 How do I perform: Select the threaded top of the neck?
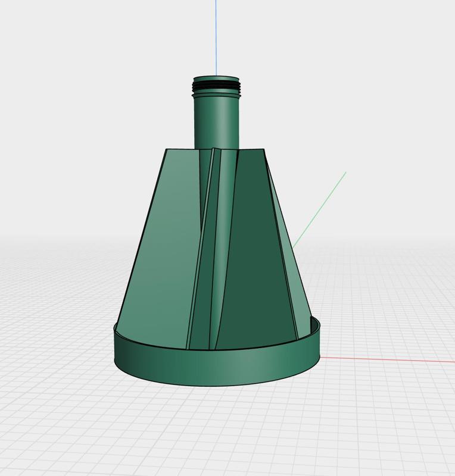(217, 86)
